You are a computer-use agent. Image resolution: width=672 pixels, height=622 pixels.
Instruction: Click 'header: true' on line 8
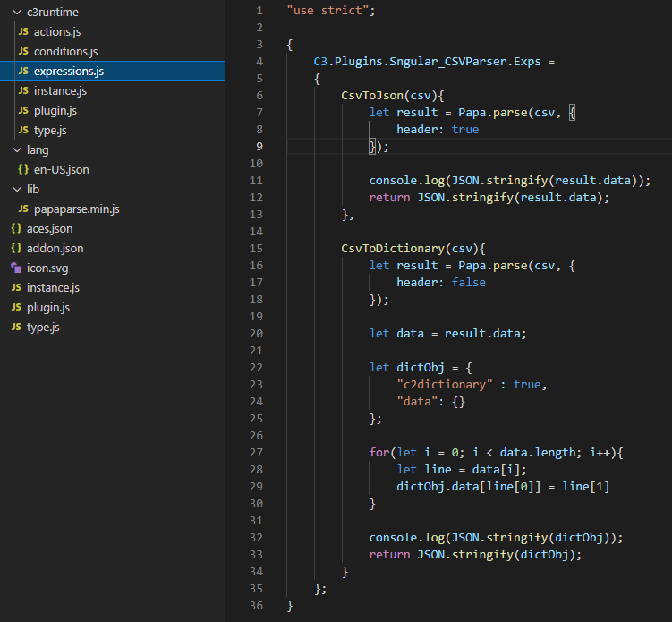pyautogui.click(x=438, y=130)
